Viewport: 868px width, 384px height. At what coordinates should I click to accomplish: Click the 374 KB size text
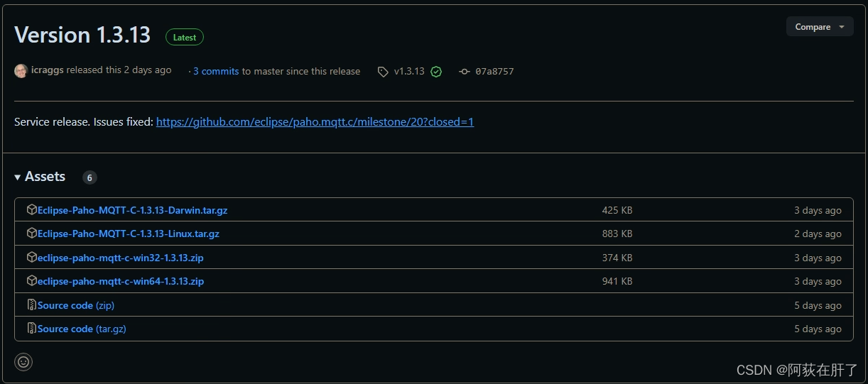617,258
